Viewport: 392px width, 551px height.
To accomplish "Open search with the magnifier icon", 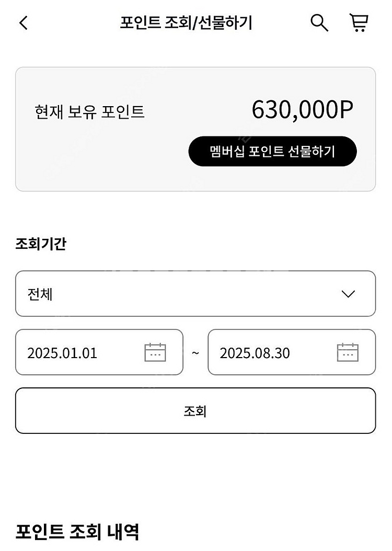I will (319, 23).
